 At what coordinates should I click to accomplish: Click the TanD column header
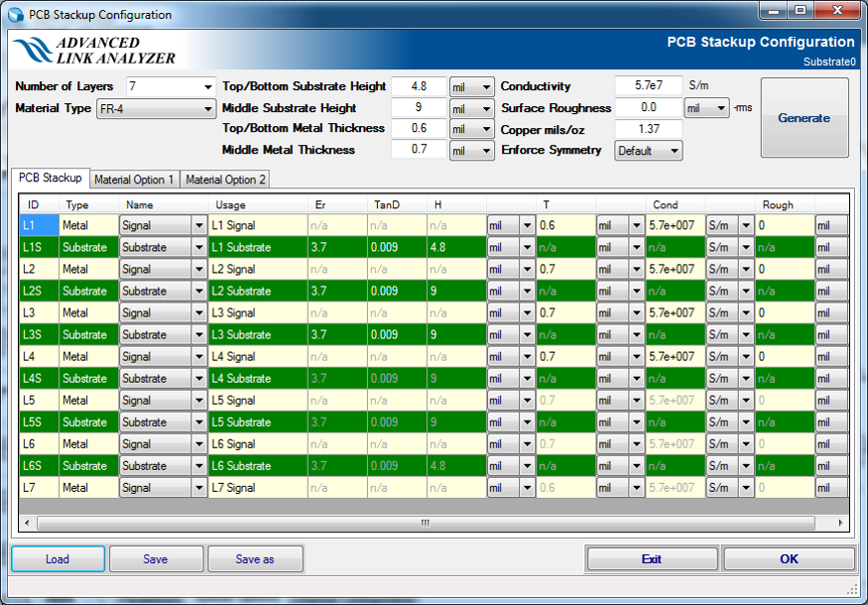[397, 204]
